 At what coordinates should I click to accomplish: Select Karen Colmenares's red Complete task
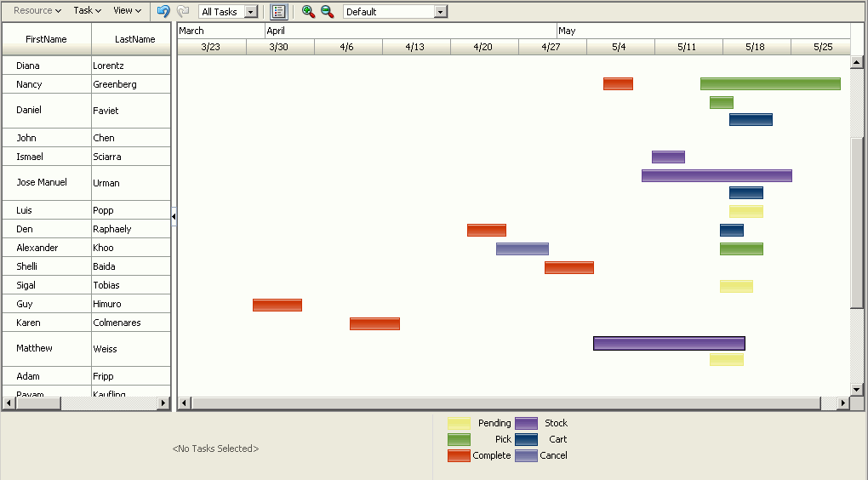coord(374,324)
